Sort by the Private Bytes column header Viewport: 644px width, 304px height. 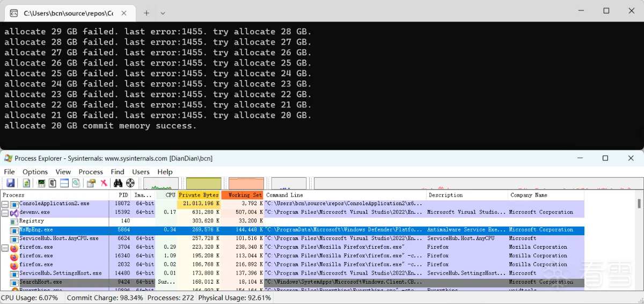coord(199,195)
